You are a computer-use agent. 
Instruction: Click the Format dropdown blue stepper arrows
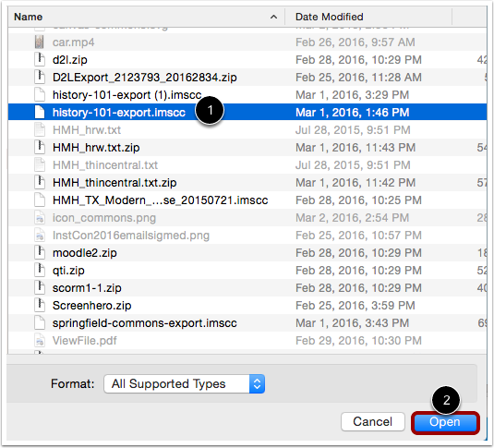click(257, 383)
